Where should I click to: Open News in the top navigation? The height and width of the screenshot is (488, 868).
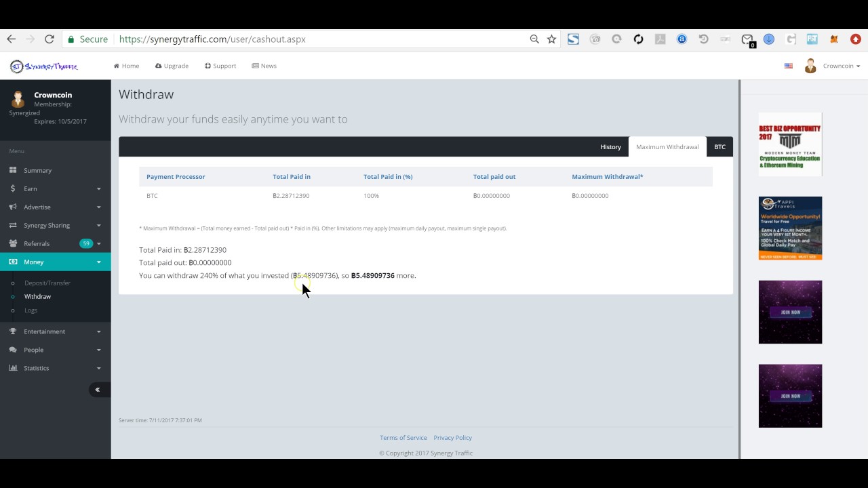(264, 66)
